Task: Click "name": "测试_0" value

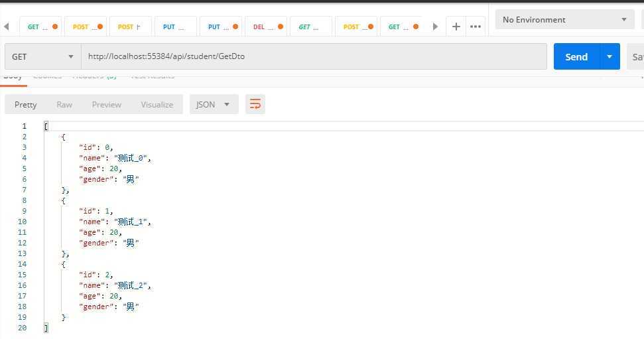Action: [132, 158]
